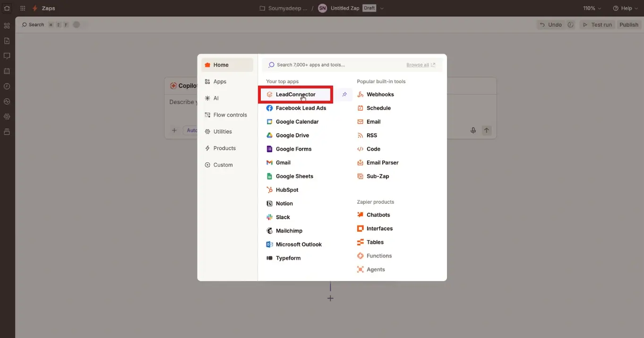Click the Copilot microphone icon
Image resolution: width=644 pixels, height=338 pixels.
(473, 130)
